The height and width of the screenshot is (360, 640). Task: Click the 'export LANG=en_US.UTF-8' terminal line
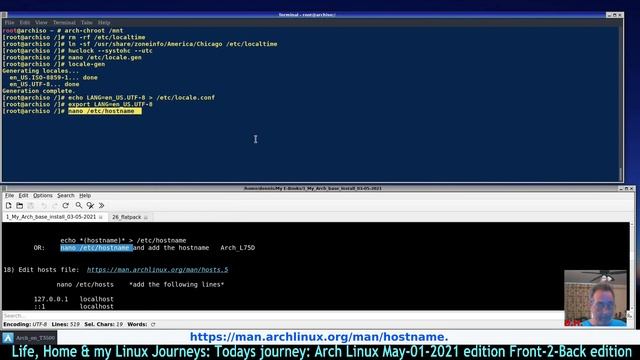[x=110, y=104]
